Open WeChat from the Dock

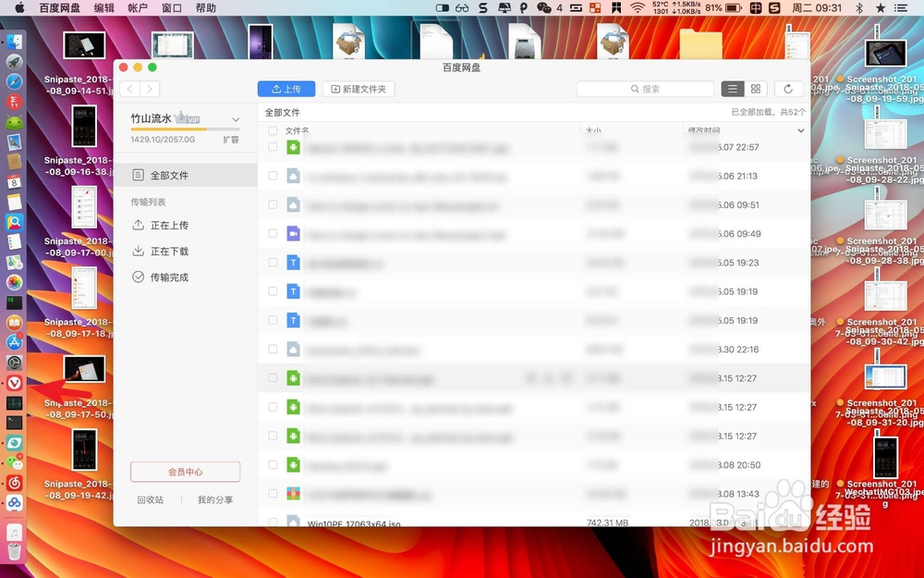point(14,463)
